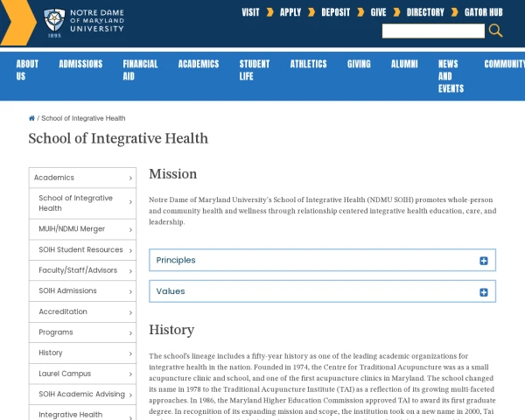Open the Directory link
Image resolution: width=525 pixels, height=420 pixels.
[x=425, y=12]
